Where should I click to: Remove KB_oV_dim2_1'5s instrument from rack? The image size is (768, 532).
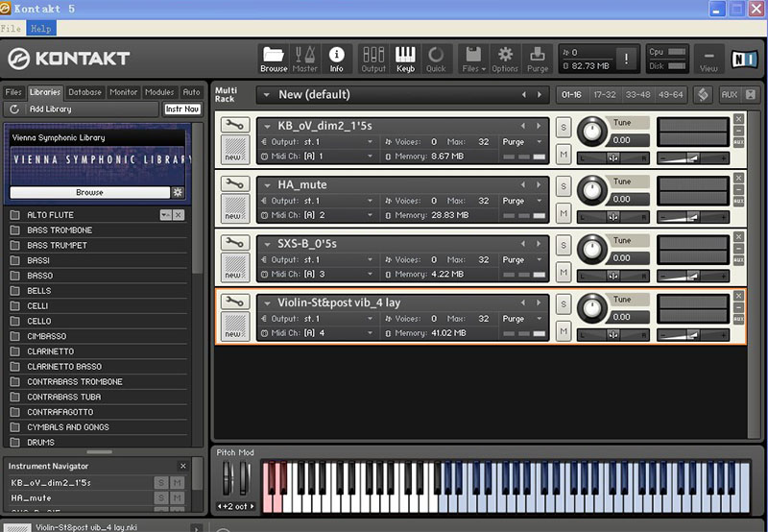point(738,119)
